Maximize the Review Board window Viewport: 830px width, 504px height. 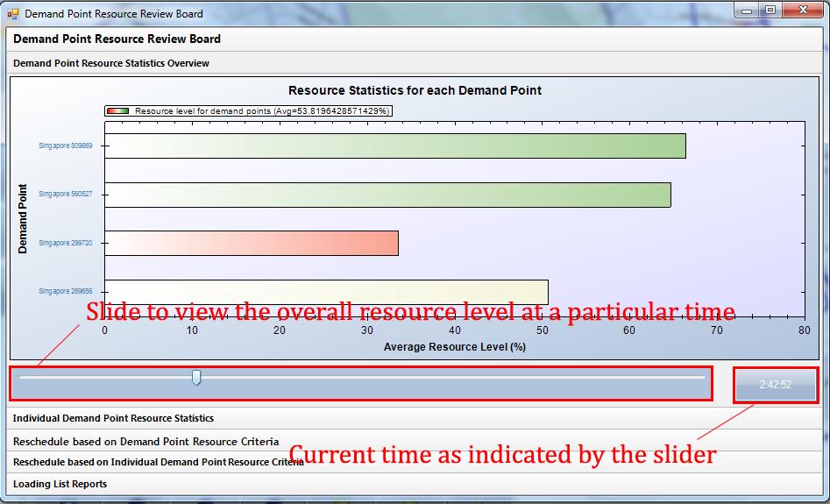(770, 10)
